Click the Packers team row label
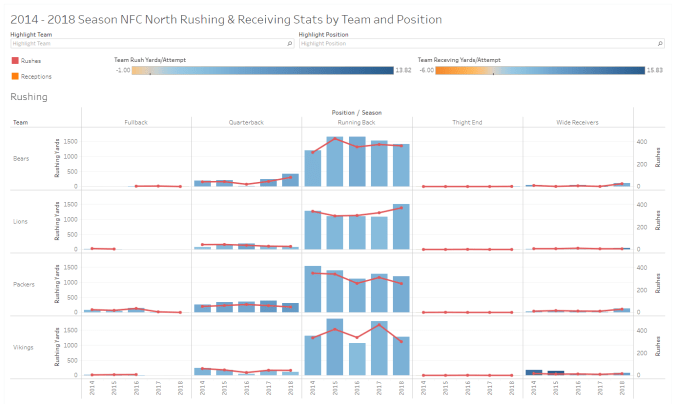 pyautogui.click(x=23, y=284)
